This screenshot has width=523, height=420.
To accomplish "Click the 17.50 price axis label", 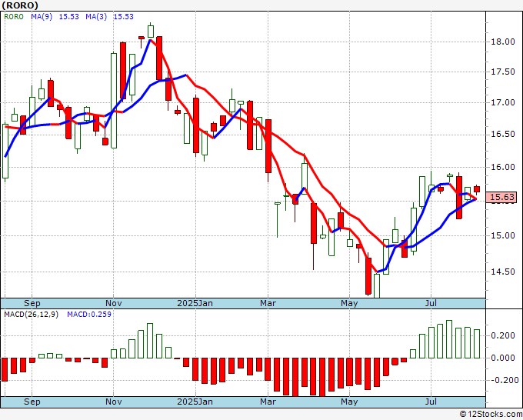I will click(x=503, y=72).
